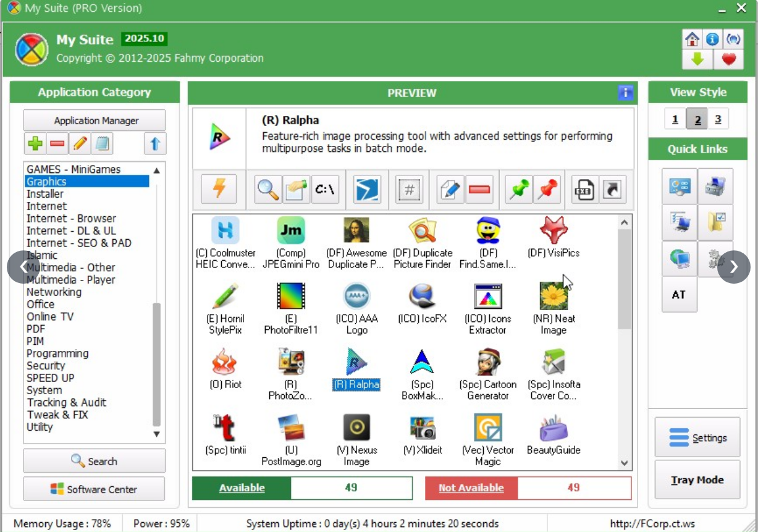
Task: Click the magnifying glass toolbar icon
Action: point(268,190)
